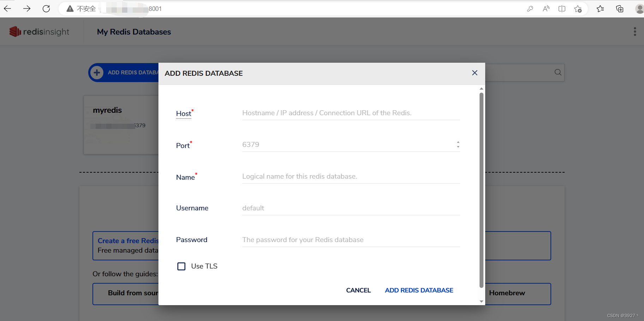Focus the Password input field
The height and width of the screenshot is (321, 644).
coord(351,240)
